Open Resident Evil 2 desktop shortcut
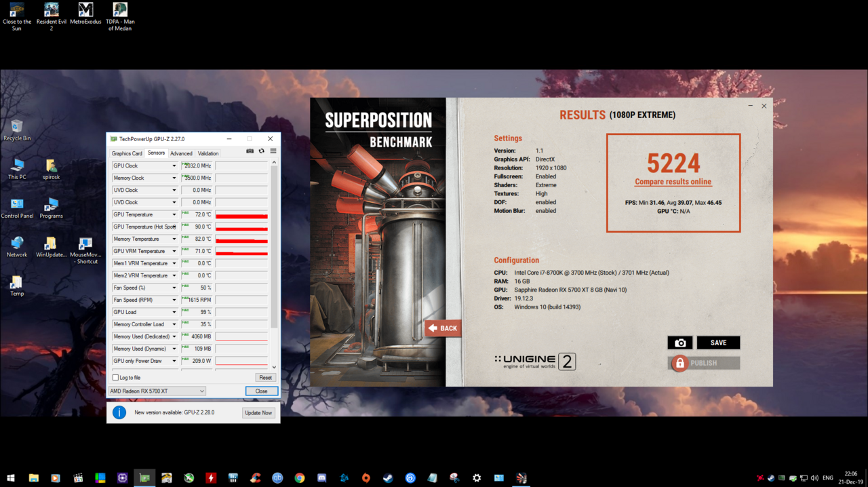This screenshot has height=487, width=868. [51, 16]
